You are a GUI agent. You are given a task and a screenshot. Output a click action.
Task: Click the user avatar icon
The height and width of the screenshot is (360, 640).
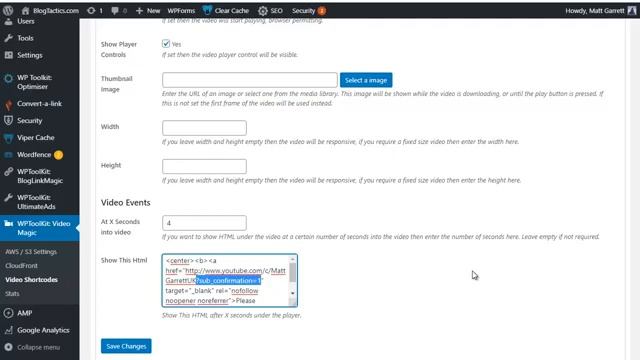(632, 11)
